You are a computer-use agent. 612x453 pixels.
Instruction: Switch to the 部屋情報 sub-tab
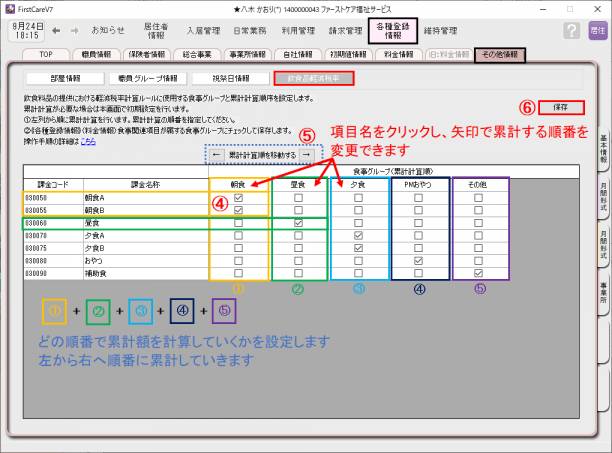point(49,77)
